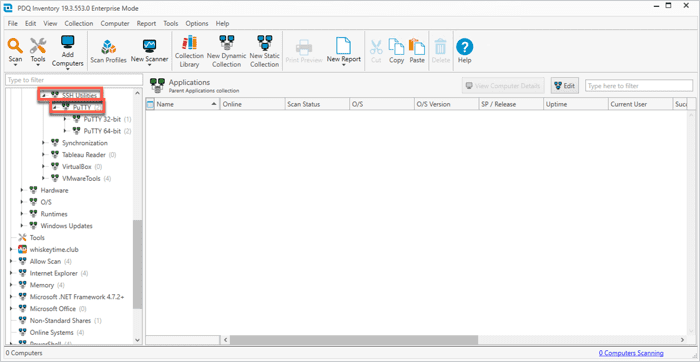Collapse the PuTTY tree node
700x362 pixels.
click(54, 107)
